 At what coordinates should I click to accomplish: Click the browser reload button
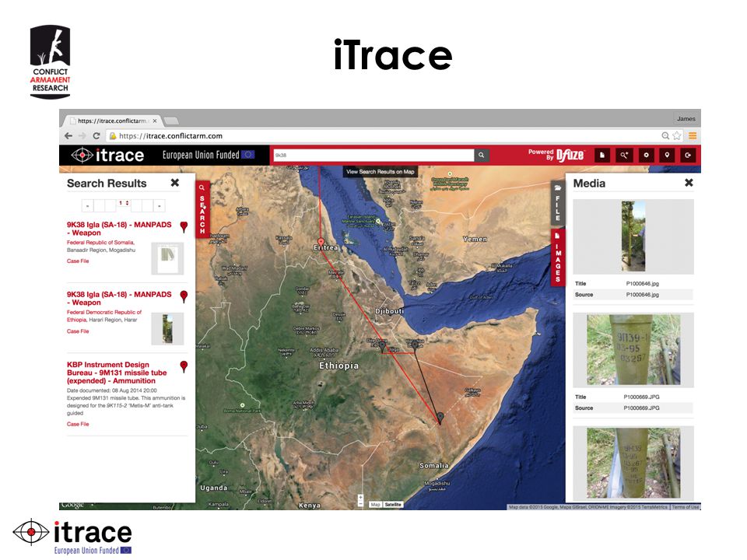pyautogui.click(x=96, y=135)
